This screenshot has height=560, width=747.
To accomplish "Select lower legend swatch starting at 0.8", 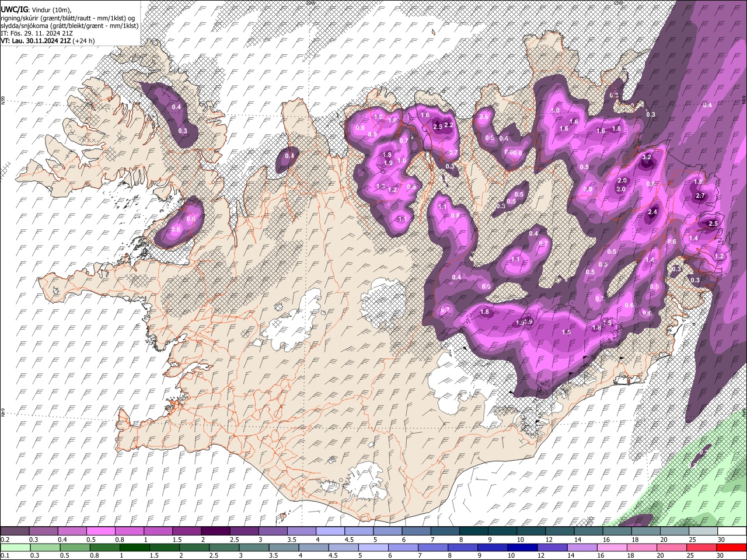I will pyautogui.click(x=105, y=547).
